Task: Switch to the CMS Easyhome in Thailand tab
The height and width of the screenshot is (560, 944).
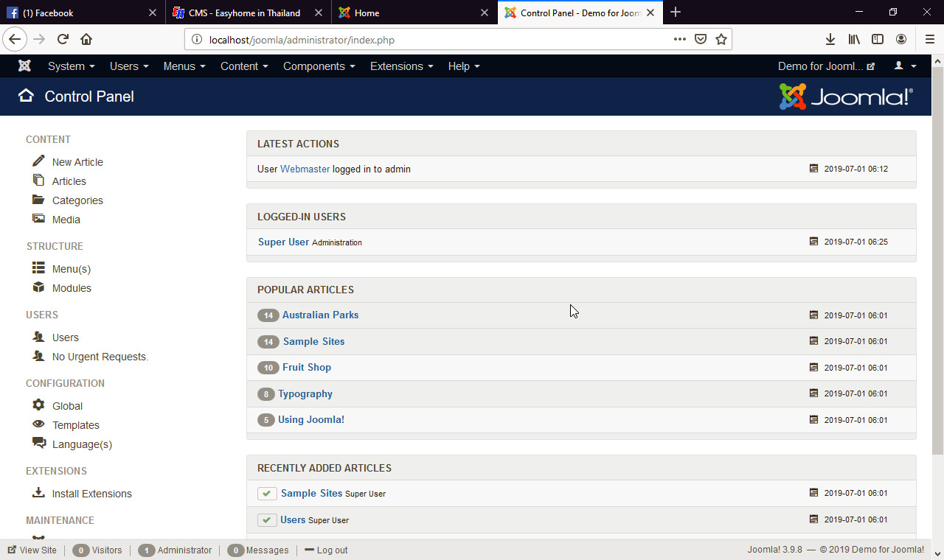Action: pos(243,13)
